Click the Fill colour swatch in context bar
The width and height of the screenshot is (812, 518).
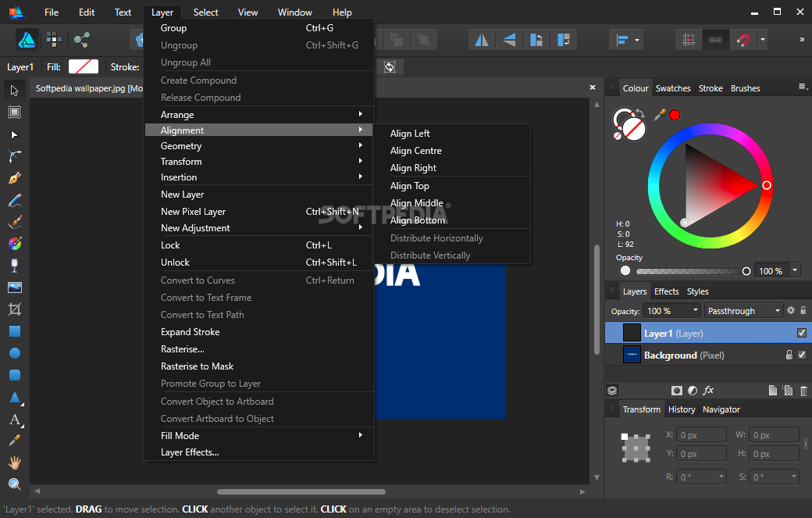tap(84, 66)
